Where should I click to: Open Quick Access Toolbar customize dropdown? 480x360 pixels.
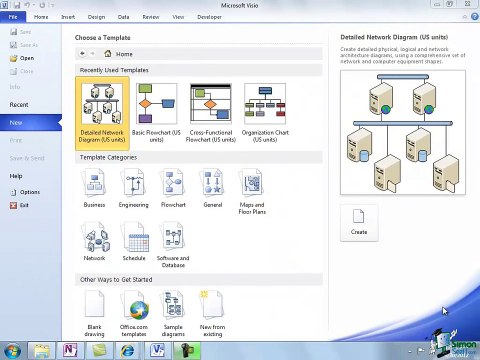point(52,5)
